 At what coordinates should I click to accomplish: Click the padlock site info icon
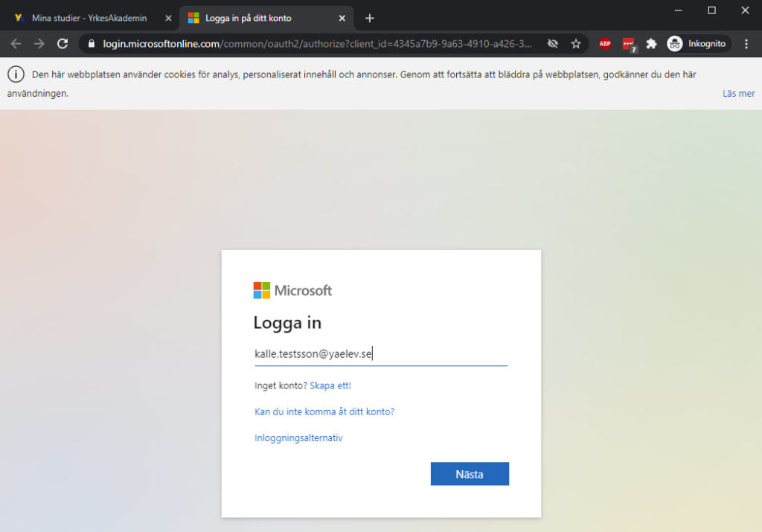(x=92, y=44)
